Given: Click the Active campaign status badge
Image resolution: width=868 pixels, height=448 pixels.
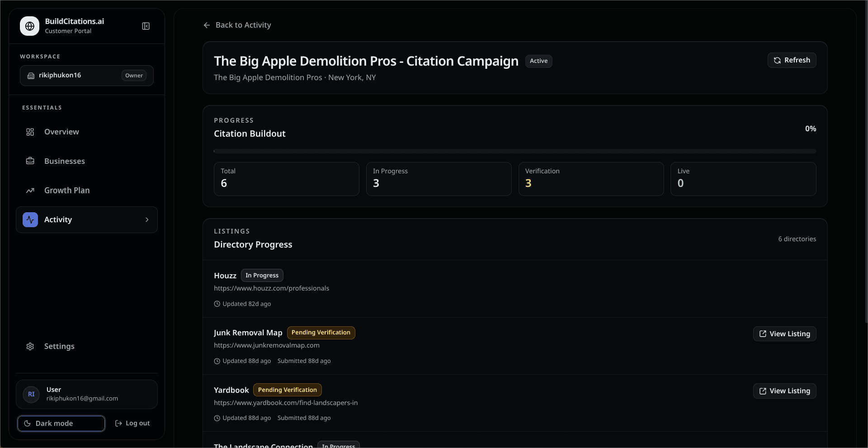Looking at the screenshot, I should 538,61.
